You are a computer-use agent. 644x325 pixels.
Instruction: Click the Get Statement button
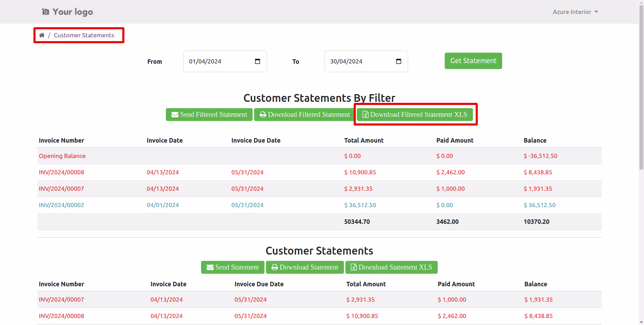click(473, 61)
